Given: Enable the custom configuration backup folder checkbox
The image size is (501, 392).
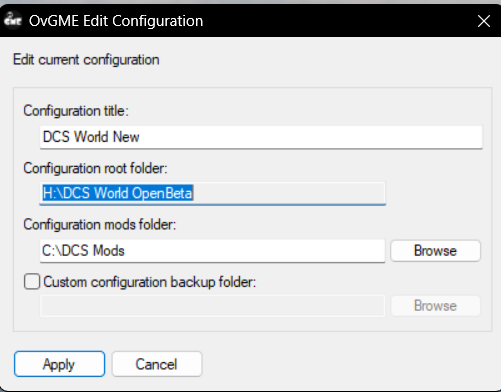Looking at the screenshot, I should pyautogui.click(x=32, y=282).
